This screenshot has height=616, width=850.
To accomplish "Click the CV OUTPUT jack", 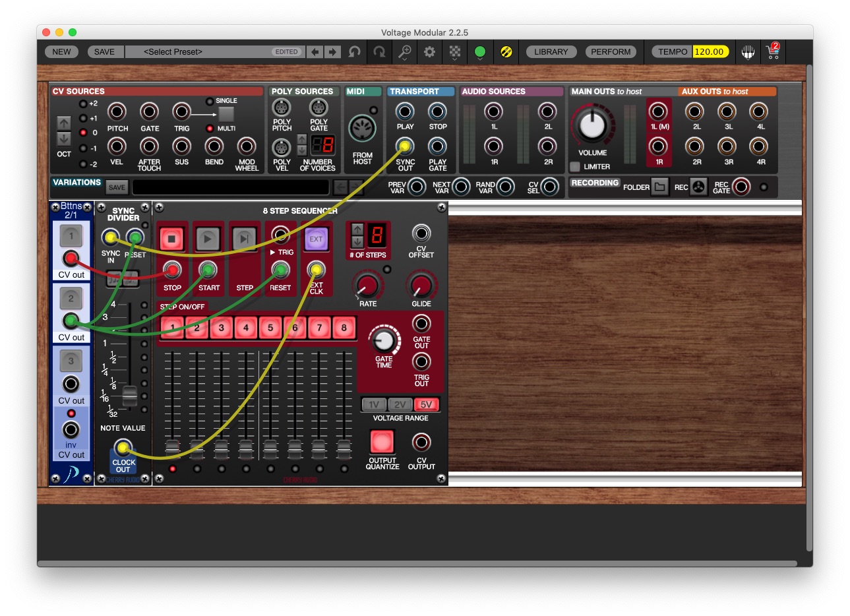I will coord(421,443).
